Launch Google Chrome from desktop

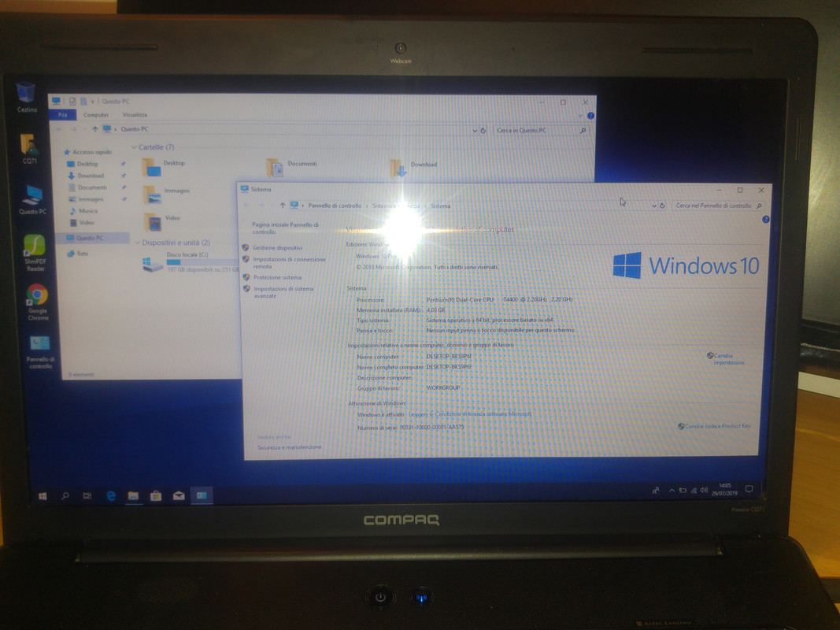point(38,302)
